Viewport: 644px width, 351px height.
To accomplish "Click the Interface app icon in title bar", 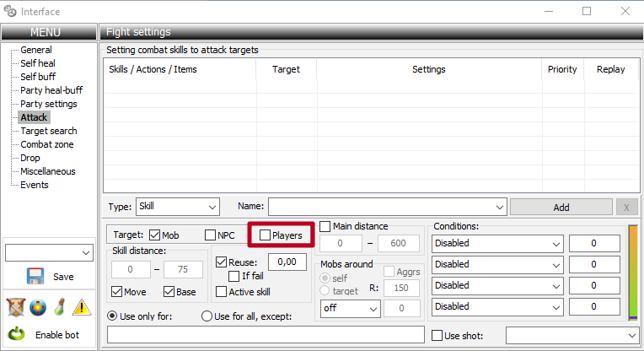I will (11, 12).
